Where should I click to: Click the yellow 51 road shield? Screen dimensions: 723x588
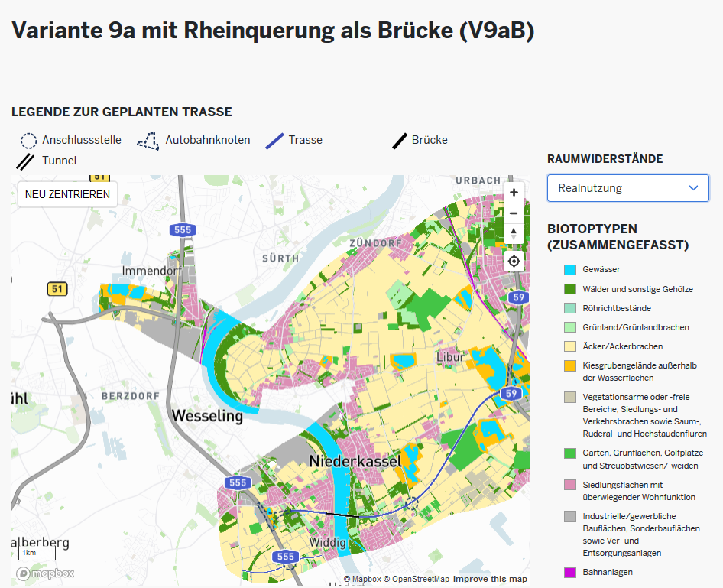57,289
